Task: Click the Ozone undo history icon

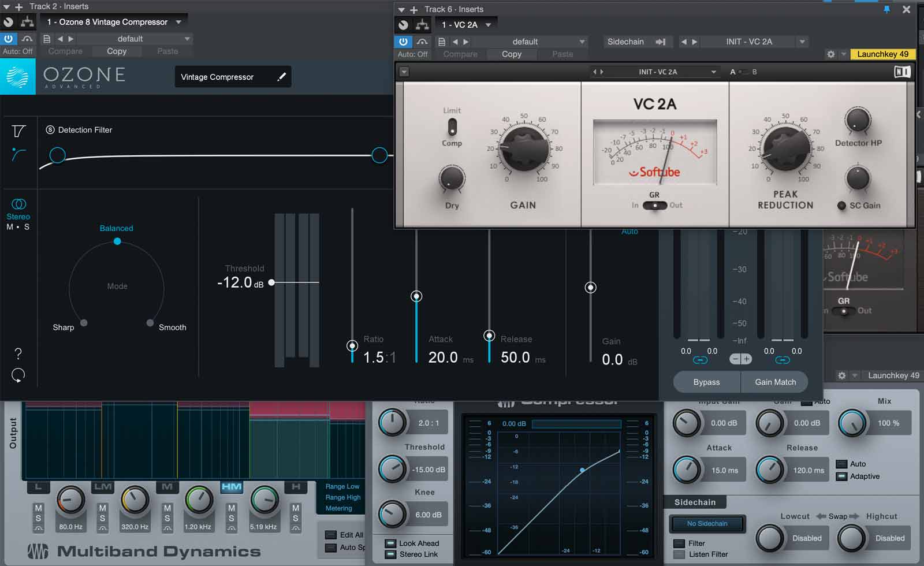Action: [18, 375]
